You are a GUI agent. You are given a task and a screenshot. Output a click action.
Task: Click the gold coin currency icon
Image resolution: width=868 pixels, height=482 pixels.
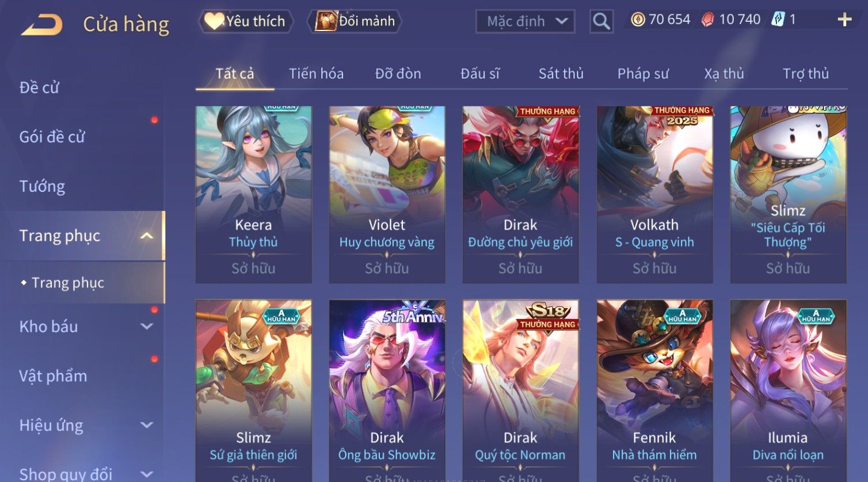click(x=638, y=20)
